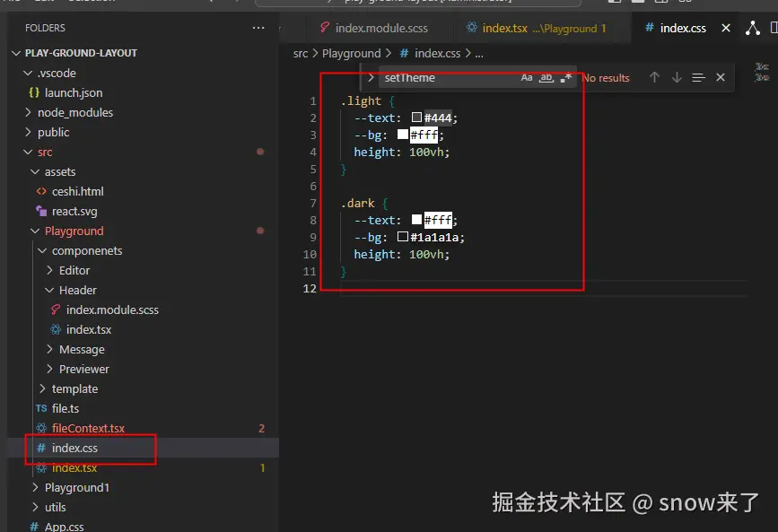Click line number 12 in gutter
The width and height of the screenshot is (778, 532).
click(x=310, y=288)
